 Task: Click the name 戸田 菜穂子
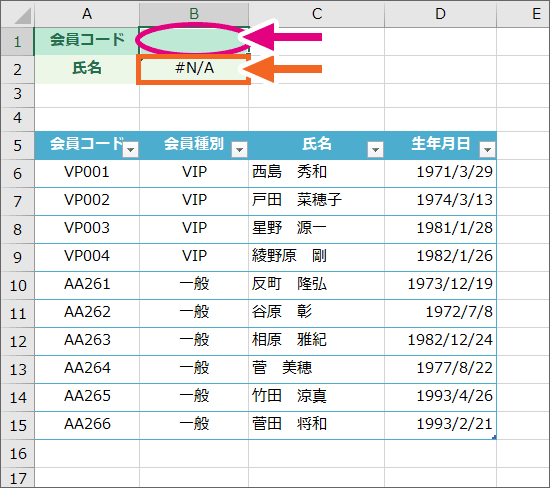pyautogui.click(x=297, y=200)
